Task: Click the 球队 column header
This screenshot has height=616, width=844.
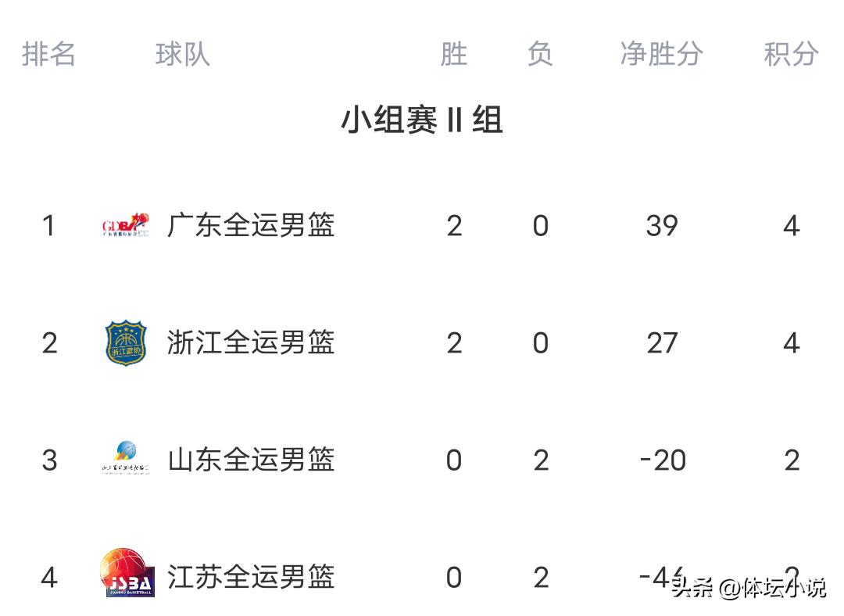Action: click(182, 55)
